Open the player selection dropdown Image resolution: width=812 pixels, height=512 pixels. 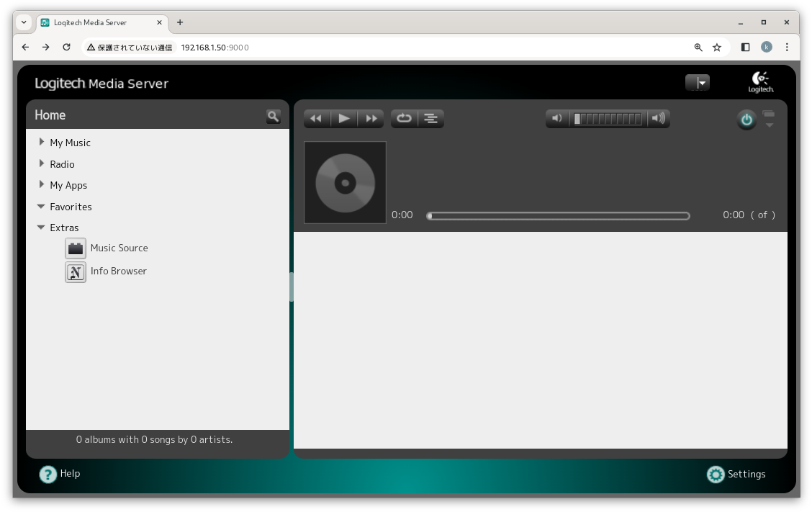pyautogui.click(x=697, y=82)
